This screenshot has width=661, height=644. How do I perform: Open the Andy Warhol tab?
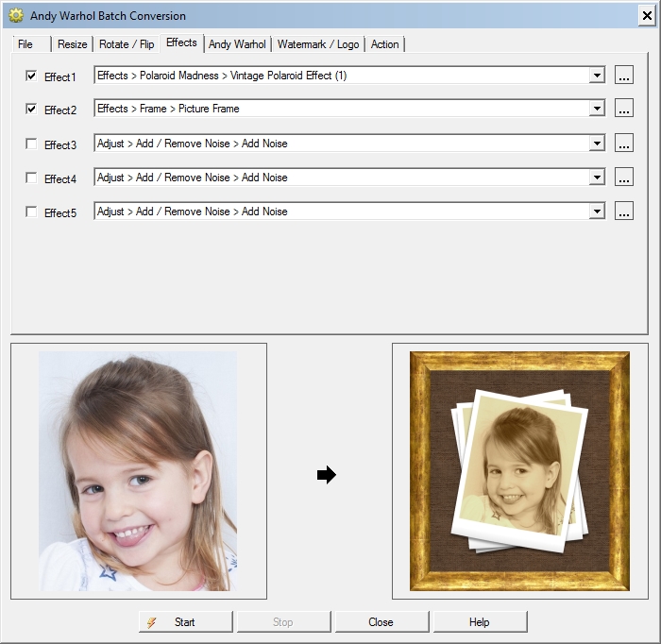pos(237,44)
